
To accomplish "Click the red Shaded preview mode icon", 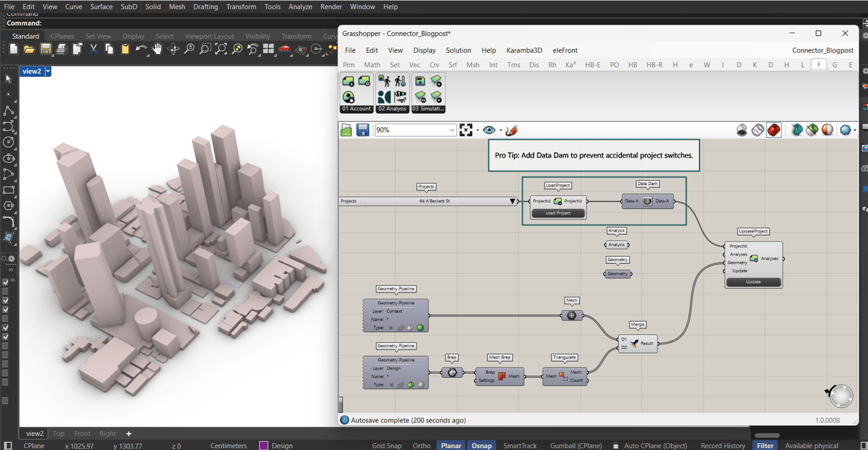I will tap(773, 130).
